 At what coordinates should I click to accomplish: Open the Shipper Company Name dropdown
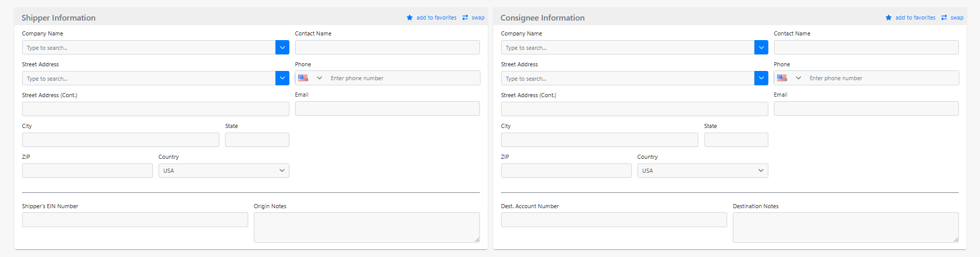point(282,47)
